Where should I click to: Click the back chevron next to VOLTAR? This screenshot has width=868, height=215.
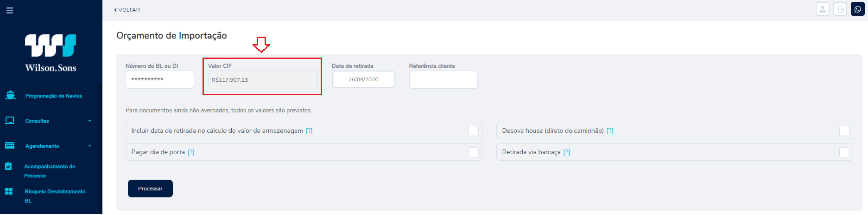(x=115, y=10)
